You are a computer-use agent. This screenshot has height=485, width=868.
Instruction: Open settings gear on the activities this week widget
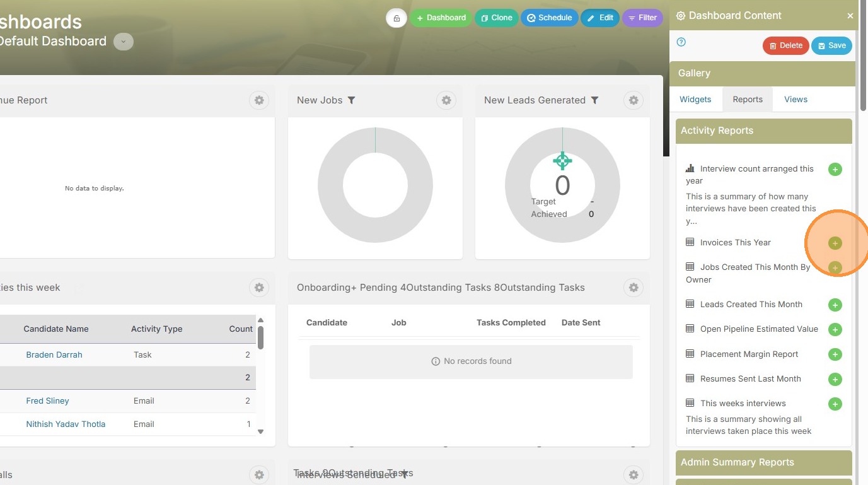pos(258,288)
